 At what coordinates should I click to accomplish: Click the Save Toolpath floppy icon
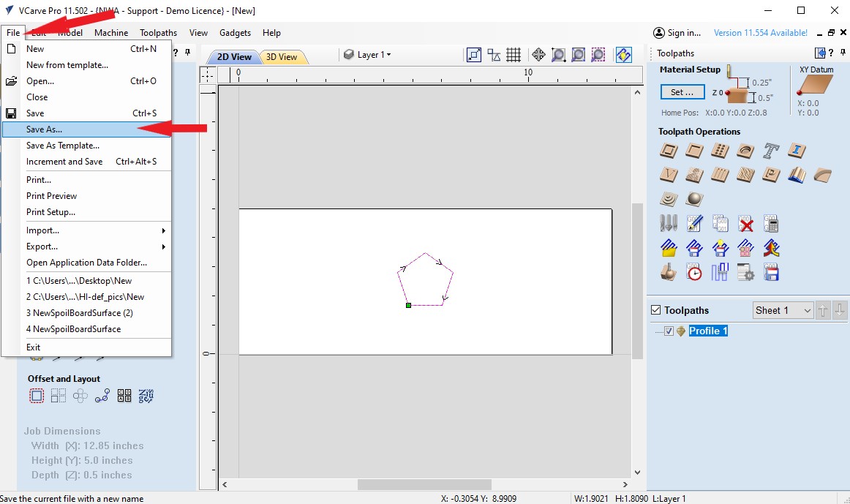coord(771,271)
